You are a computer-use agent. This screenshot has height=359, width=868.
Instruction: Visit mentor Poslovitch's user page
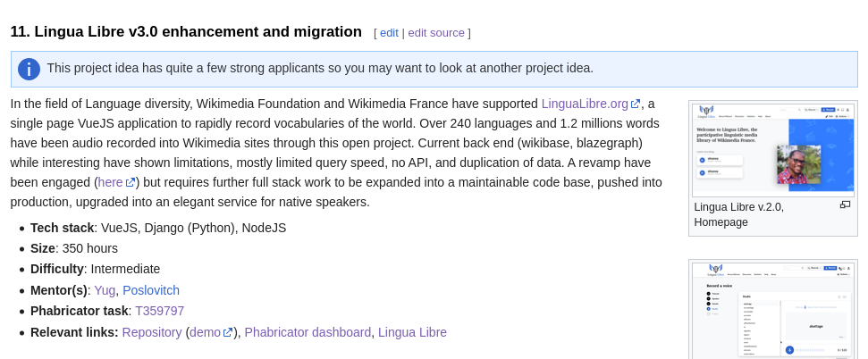(151, 290)
